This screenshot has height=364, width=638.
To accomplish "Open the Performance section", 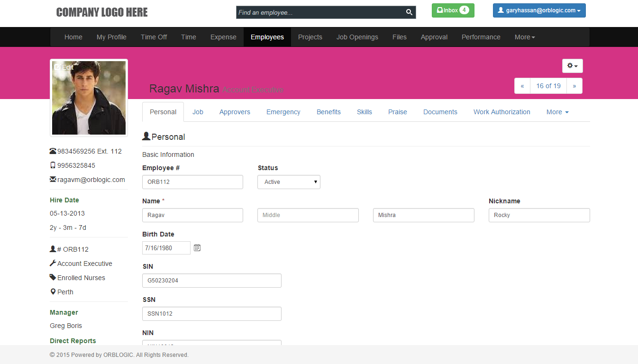I will point(481,37).
